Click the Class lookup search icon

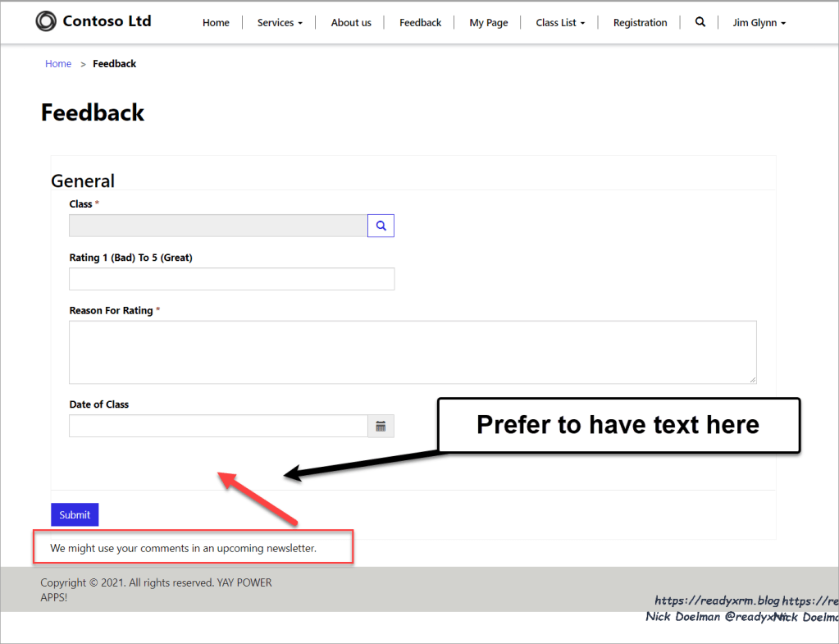pos(381,226)
